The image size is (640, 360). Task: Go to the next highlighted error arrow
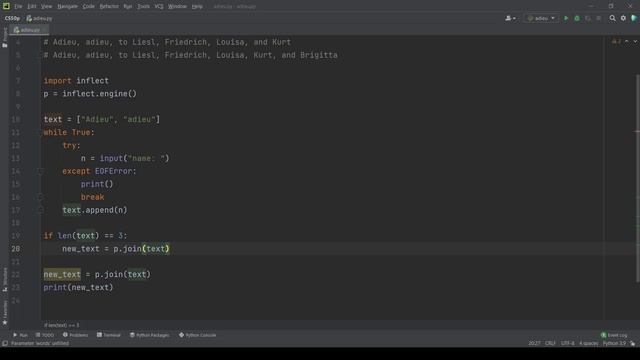pyautogui.click(x=635, y=42)
